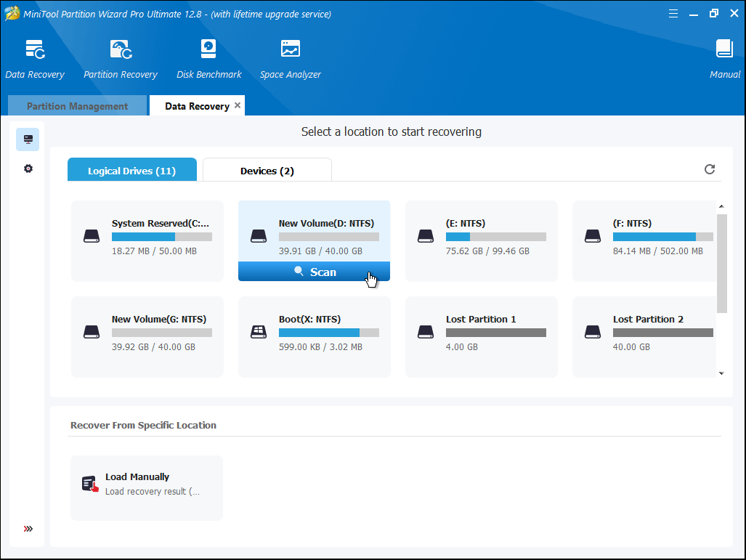Screen dimensions: 746x560
Task: Click the 4.00 GB size text
Action: point(461,347)
